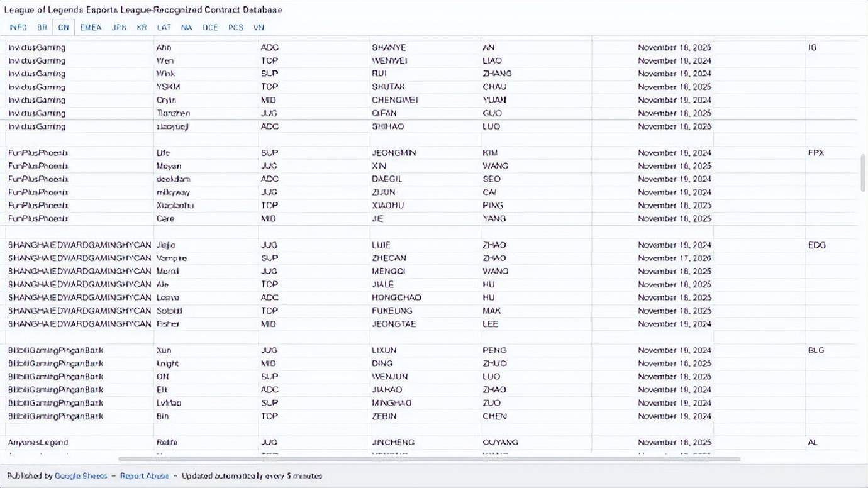868x488 pixels.
Task: Go to the LAT tab
Action: point(164,28)
